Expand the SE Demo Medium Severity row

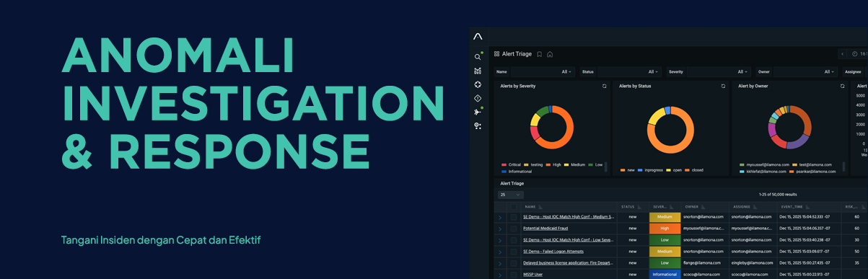pyautogui.click(x=500, y=217)
